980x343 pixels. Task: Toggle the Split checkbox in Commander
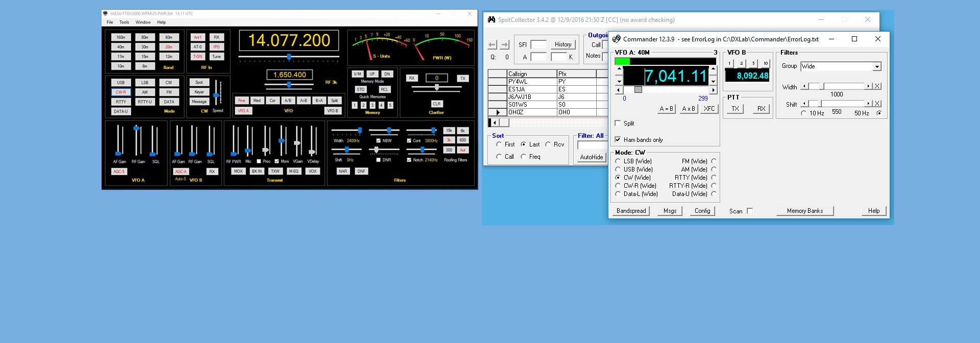[x=618, y=123]
